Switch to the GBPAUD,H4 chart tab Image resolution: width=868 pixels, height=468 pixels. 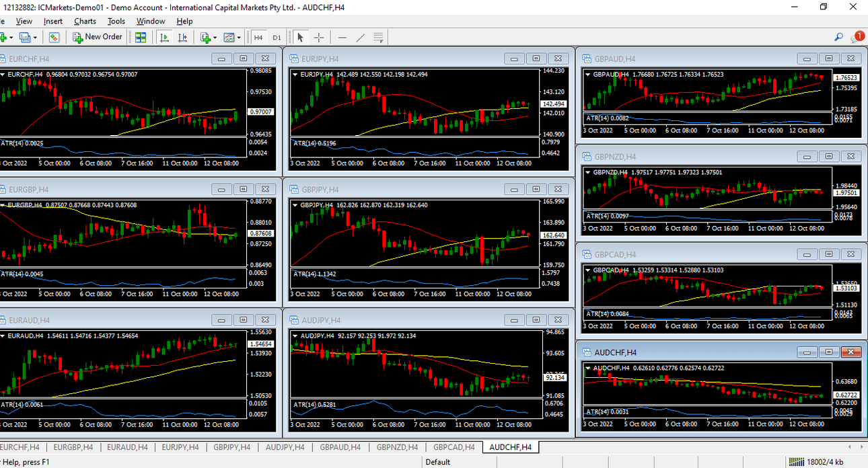point(340,447)
